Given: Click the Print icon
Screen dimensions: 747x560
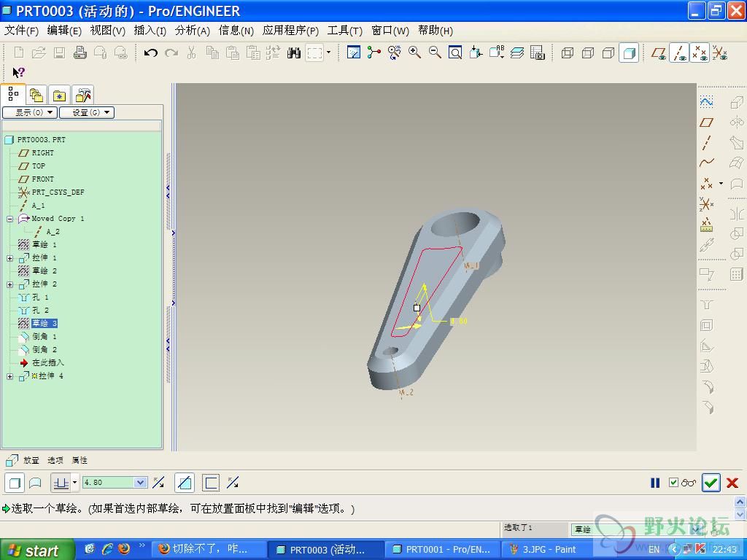Looking at the screenshot, I should point(80,52).
